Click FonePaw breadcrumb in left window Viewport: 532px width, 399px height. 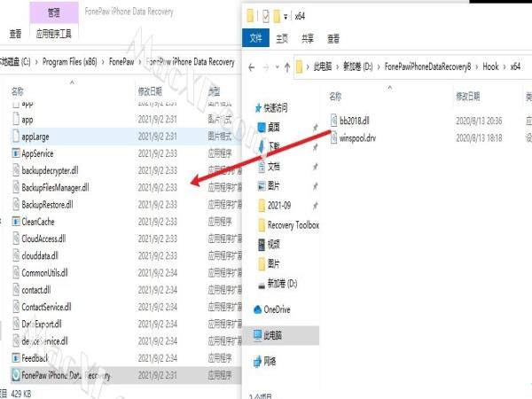pyautogui.click(x=121, y=62)
